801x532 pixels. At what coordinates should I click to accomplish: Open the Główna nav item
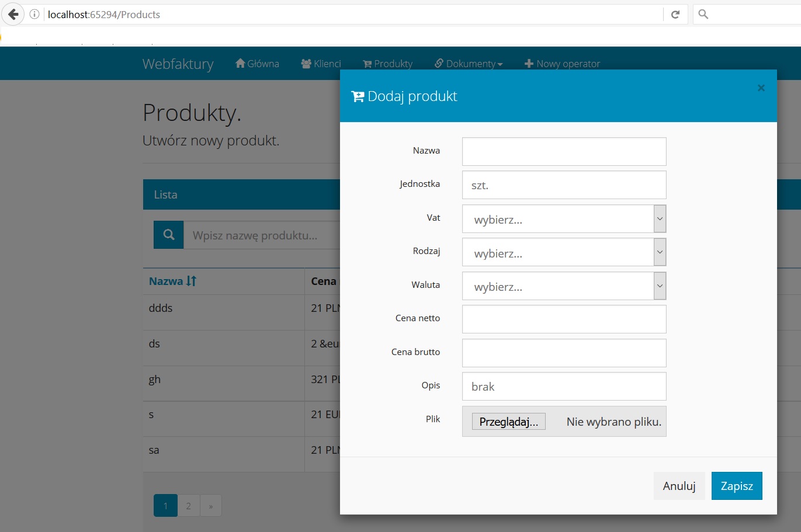(257, 64)
